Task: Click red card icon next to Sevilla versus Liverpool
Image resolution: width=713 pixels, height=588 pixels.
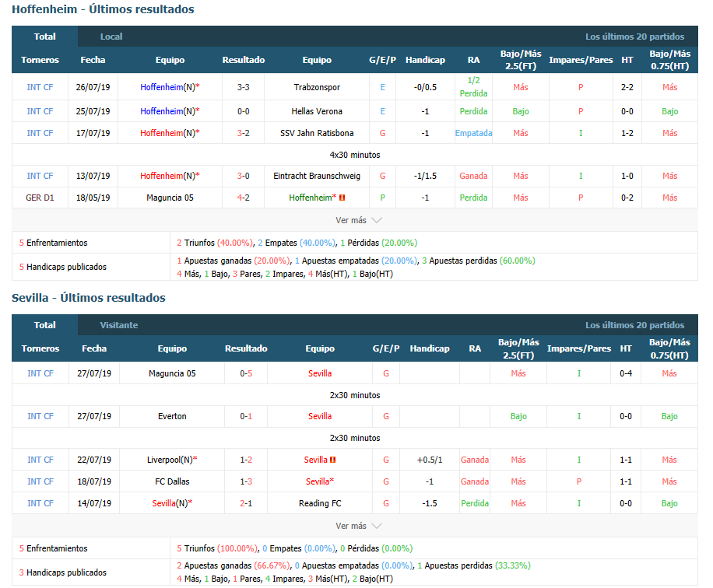Action: click(333, 460)
